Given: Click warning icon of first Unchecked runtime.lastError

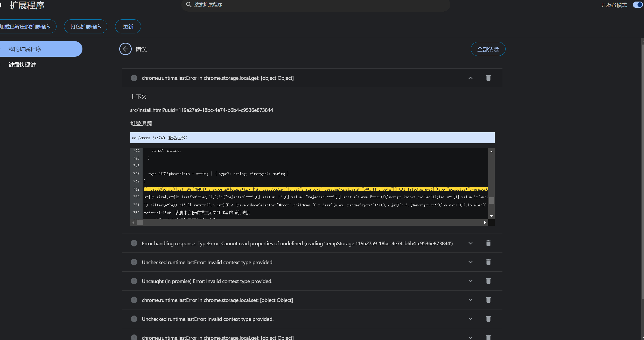Looking at the screenshot, I should pos(134,262).
